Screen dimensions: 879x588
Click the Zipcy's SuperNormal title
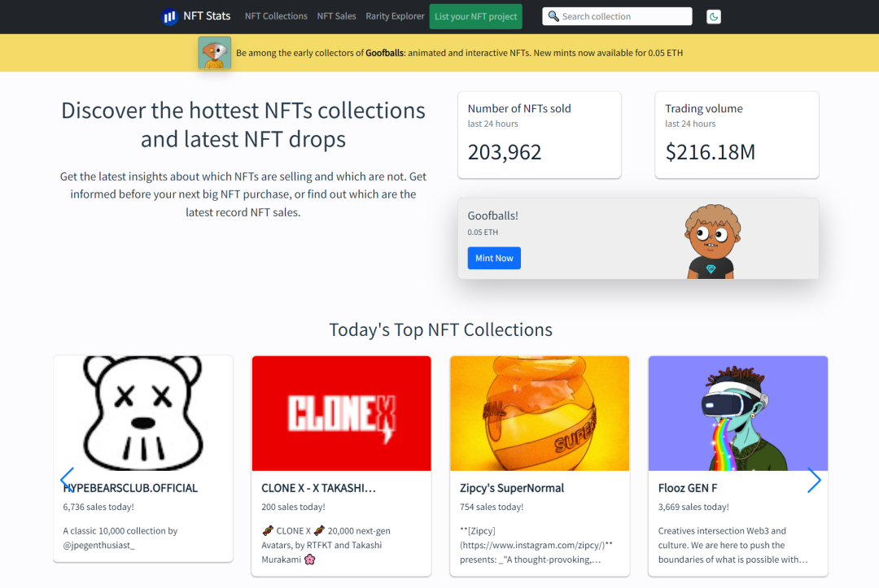(512, 488)
